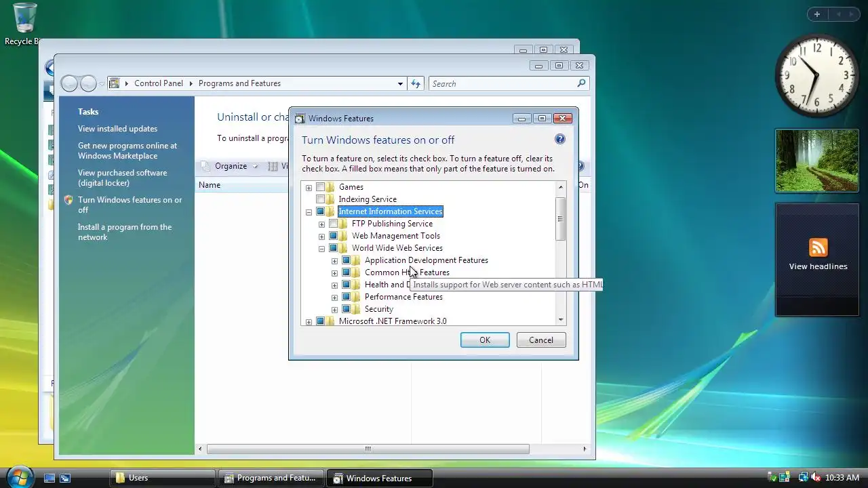Click the refresh button beside address bar
The width and height of the screenshot is (868, 488).
[416, 83]
